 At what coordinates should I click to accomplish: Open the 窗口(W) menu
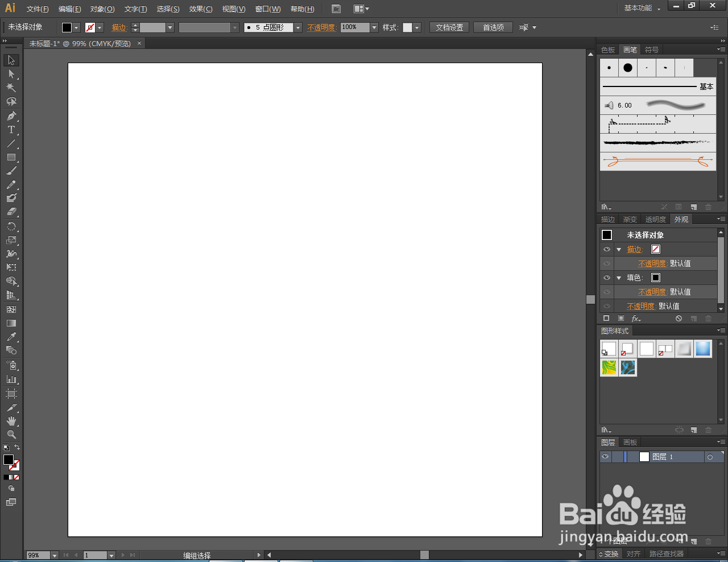point(268,9)
